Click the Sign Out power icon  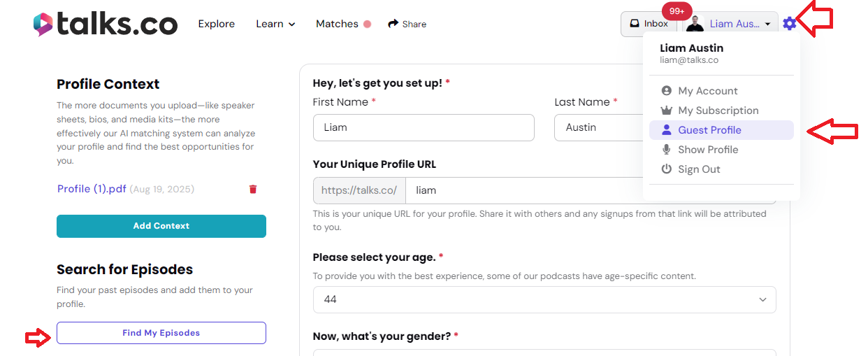click(666, 169)
